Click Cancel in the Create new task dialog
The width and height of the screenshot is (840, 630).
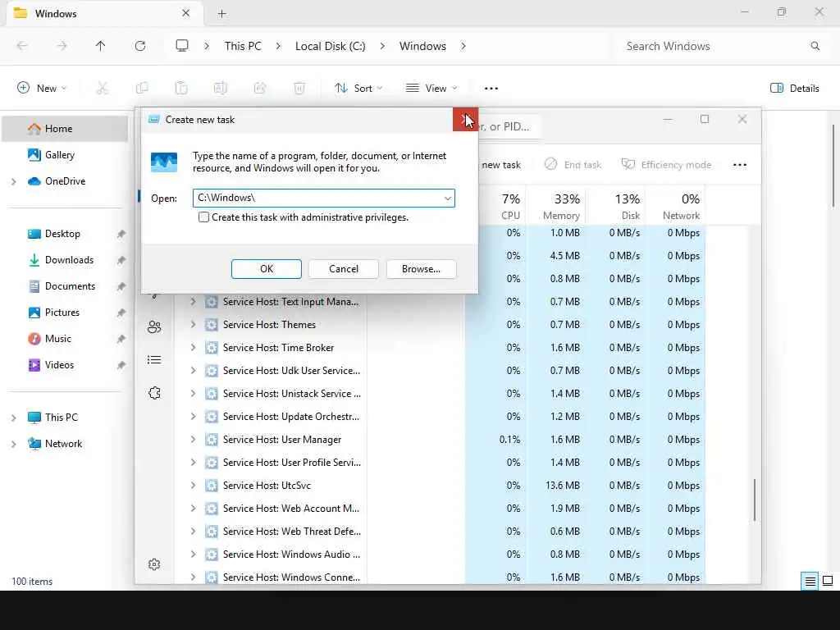pos(344,269)
